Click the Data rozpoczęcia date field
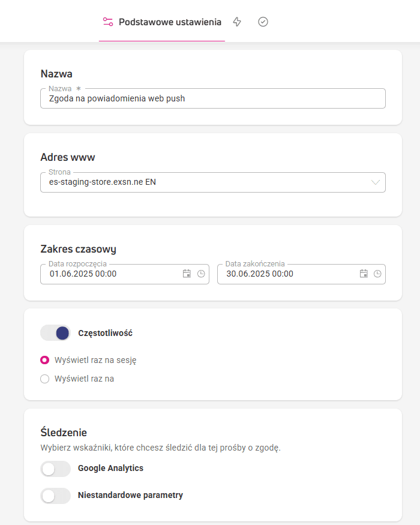This screenshot has width=420, height=525. tap(125, 274)
